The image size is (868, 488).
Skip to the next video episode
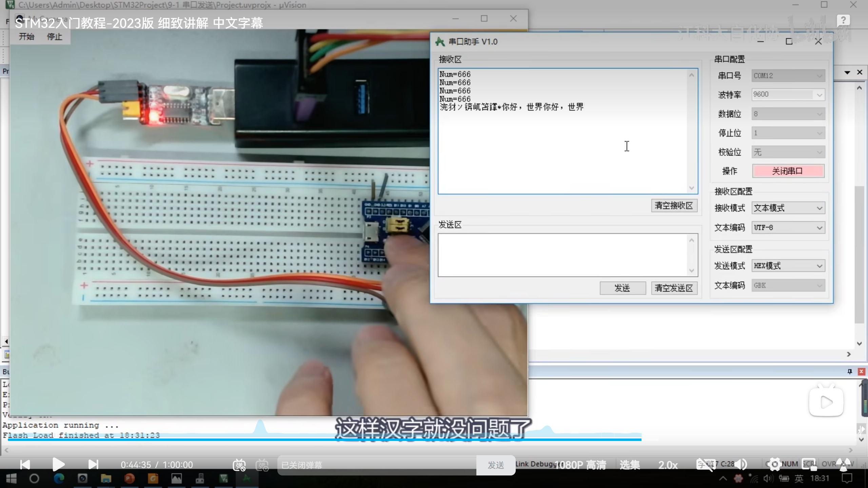[93, 464]
